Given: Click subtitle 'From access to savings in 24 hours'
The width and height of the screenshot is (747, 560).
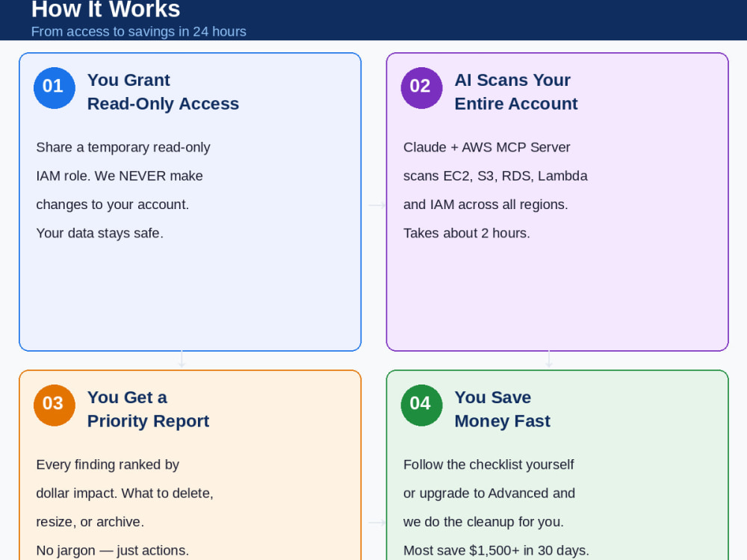Looking at the screenshot, I should [139, 31].
